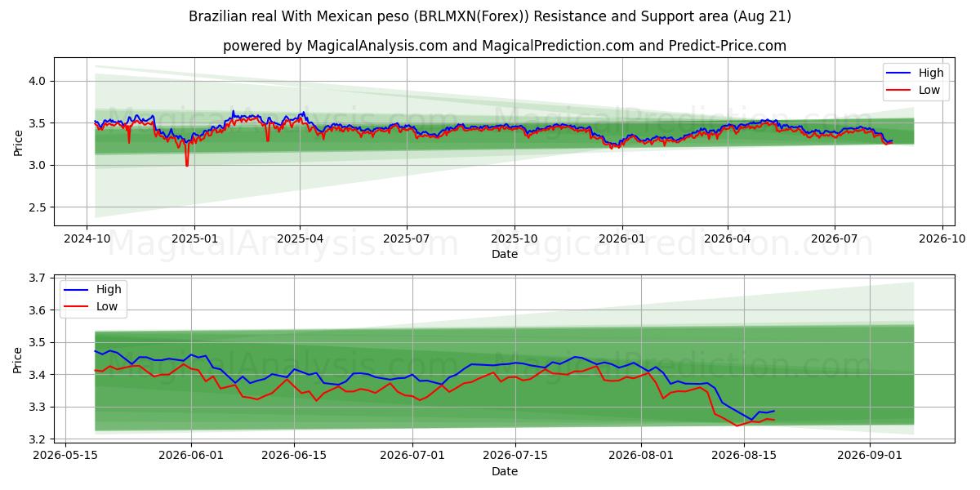Click the 3.0 price tick label
The image size is (980, 490).
point(39,165)
